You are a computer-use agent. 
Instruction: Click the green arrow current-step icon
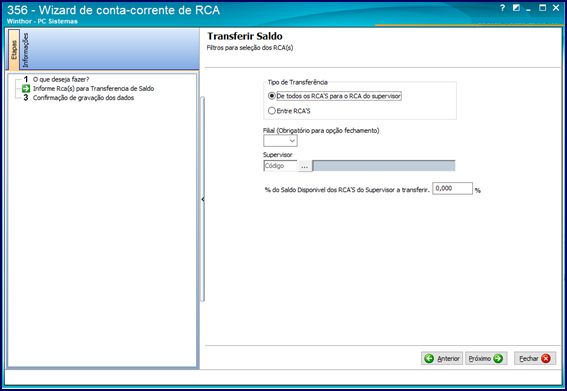tap(26, 89)
